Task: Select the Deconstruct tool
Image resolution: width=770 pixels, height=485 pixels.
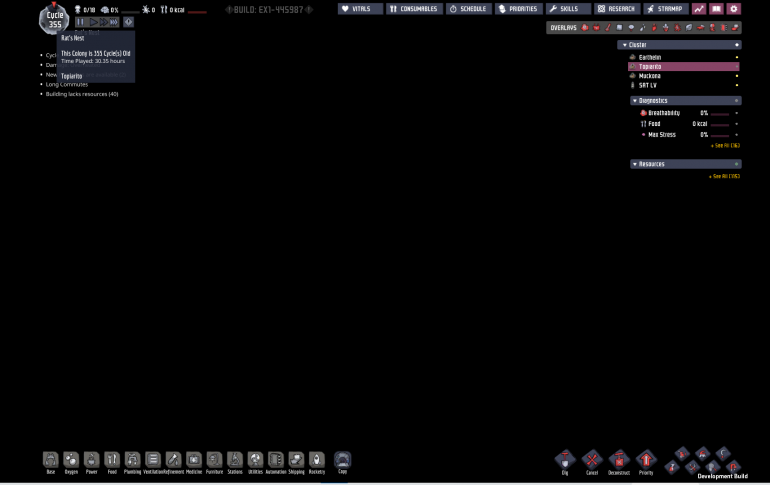Action: point(619,461)
